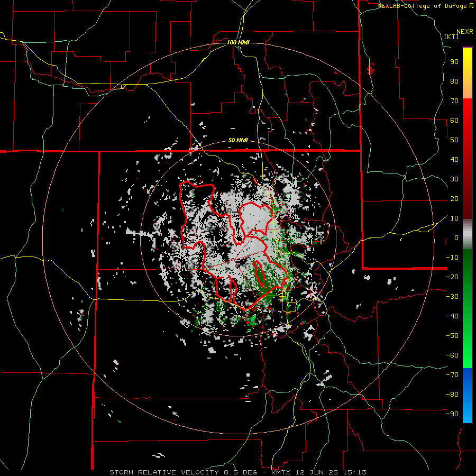Click the 50 value on the velocity scale
The height and width of the screenshot is (476, 476).
click(454, 140)
